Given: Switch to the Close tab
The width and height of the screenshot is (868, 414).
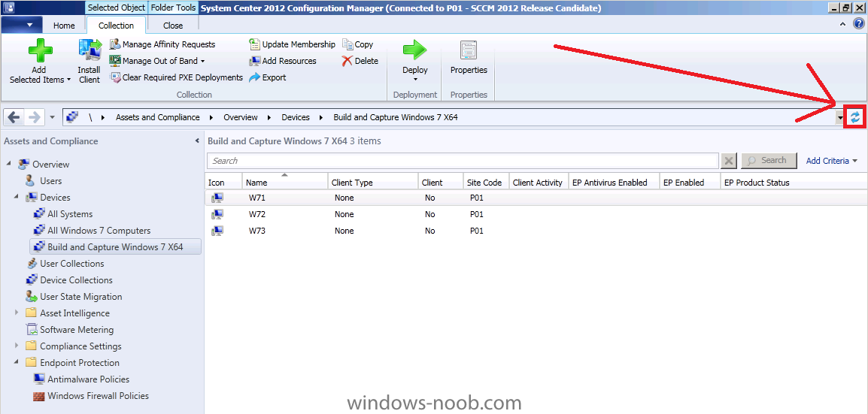Looking at the screenshot, I should tap(173, 26).
